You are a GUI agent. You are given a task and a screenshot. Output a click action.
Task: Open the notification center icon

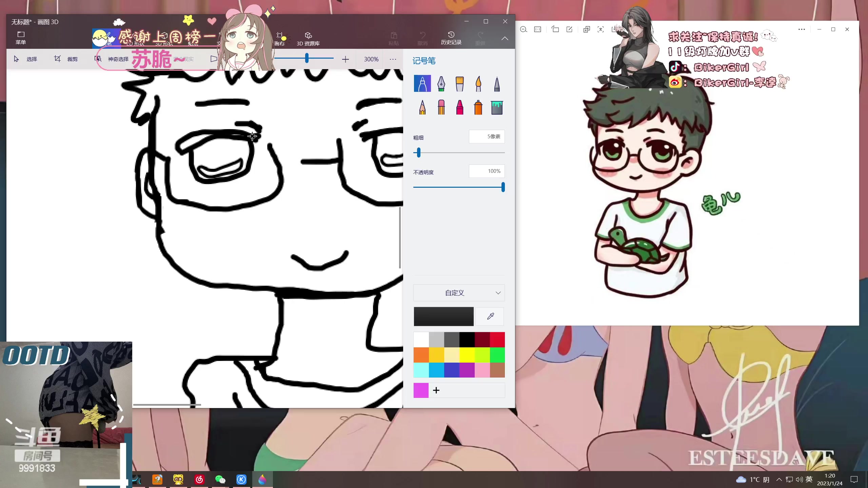point(854,480)
